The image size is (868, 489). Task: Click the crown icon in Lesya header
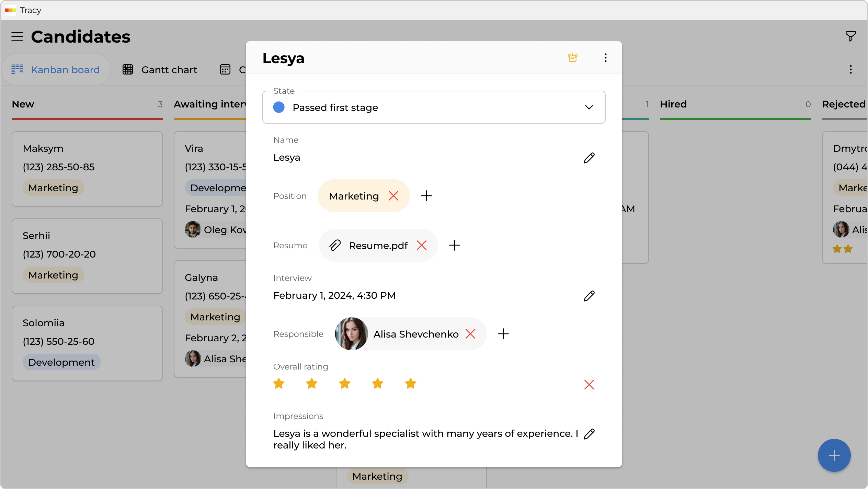572,58
